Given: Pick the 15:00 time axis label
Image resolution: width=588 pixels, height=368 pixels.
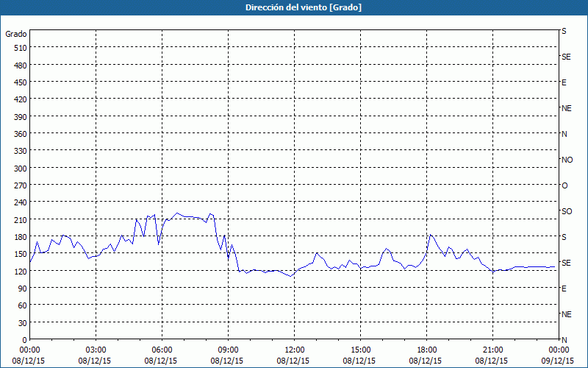Looking at the screenshot, I should (x=361, y=350).
